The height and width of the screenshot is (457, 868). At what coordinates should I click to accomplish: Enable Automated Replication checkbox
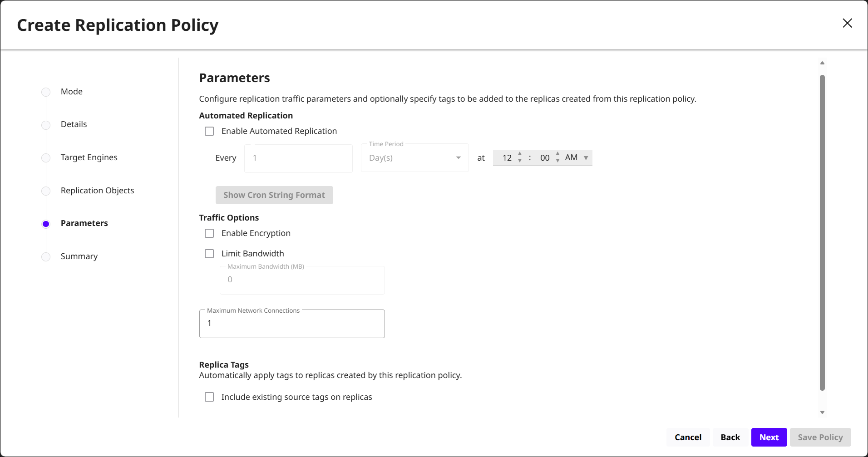[209, 131]
